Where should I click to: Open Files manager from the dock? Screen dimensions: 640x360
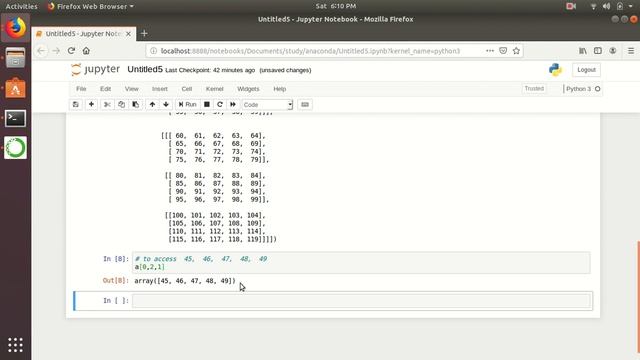(16, 58)
